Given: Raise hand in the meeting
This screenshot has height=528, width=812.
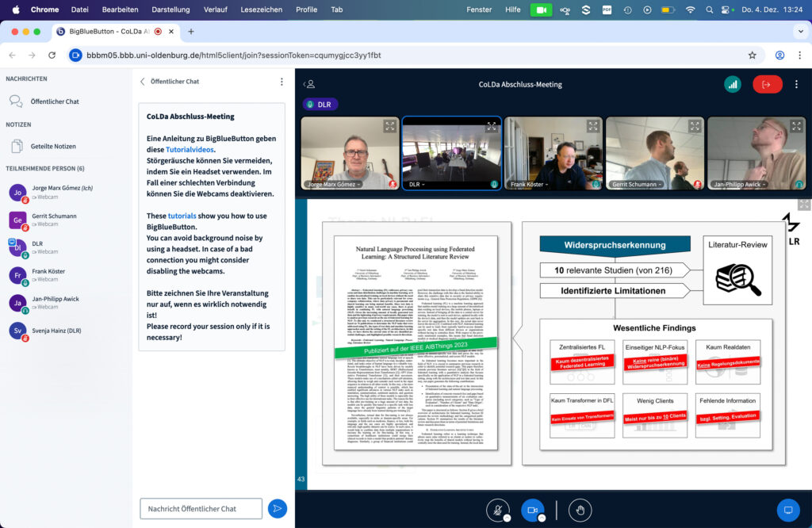Looking at the screenshot, I should click(580, 510).
